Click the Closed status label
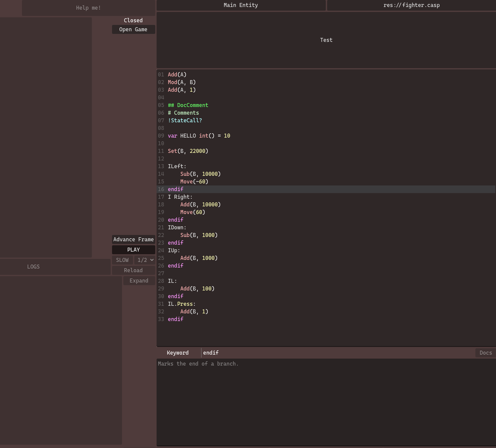The image size is (496, 448). [133, 20]
